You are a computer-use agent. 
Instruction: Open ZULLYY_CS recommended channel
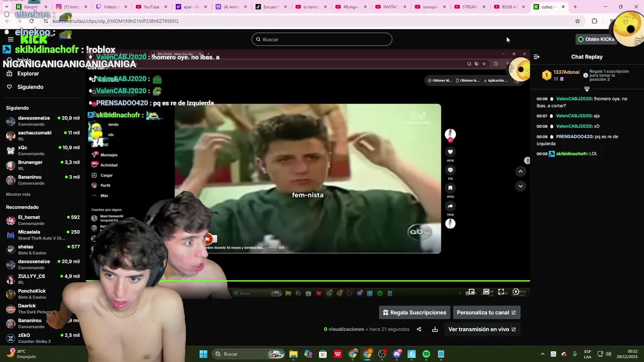[43, 279]
